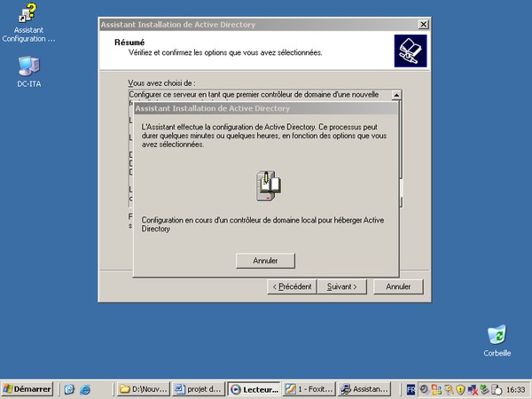Click the 'Vous avez choisi de :' label
This screenshot has height=399, width=532.
[161, 83]
